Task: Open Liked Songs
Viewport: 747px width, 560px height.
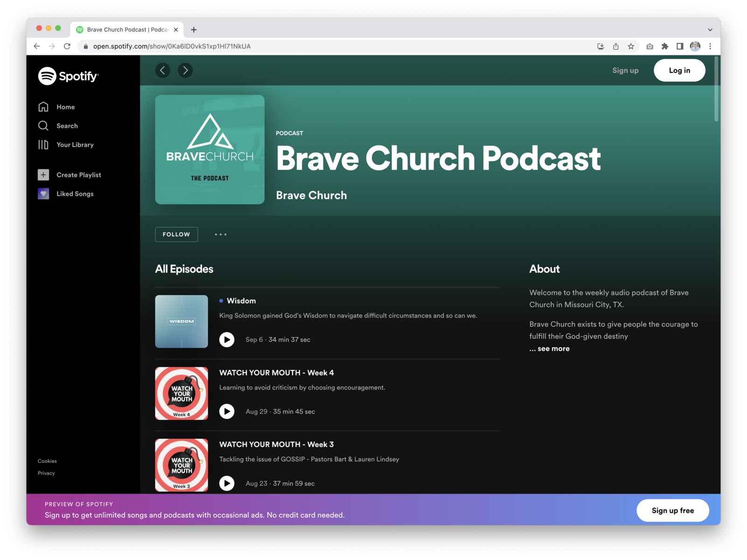Action: (75, 194)
